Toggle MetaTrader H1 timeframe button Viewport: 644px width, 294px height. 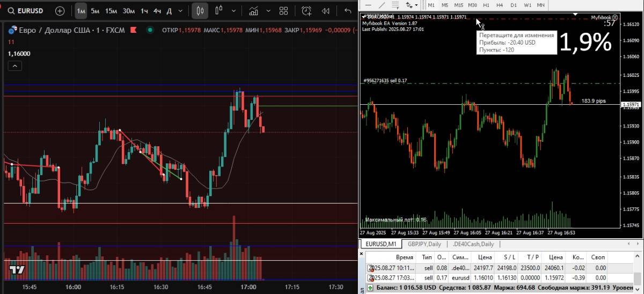(486, 5)
